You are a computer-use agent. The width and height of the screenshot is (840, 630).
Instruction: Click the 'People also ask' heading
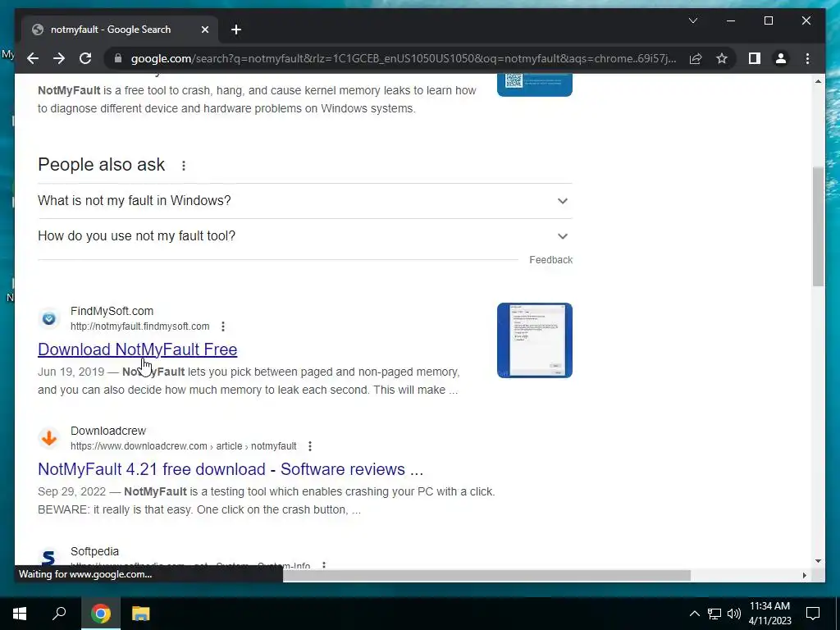pyautogui.click(x=101, y=165)
